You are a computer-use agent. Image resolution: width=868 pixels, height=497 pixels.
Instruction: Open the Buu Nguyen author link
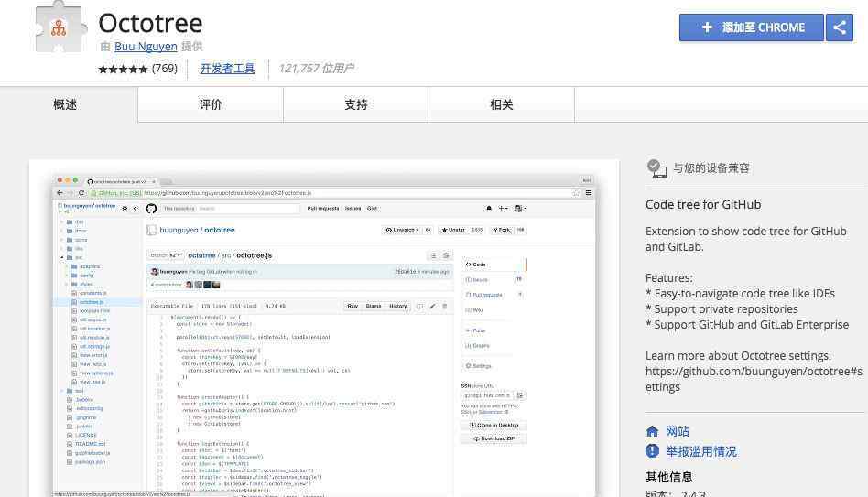coord(146,47)
